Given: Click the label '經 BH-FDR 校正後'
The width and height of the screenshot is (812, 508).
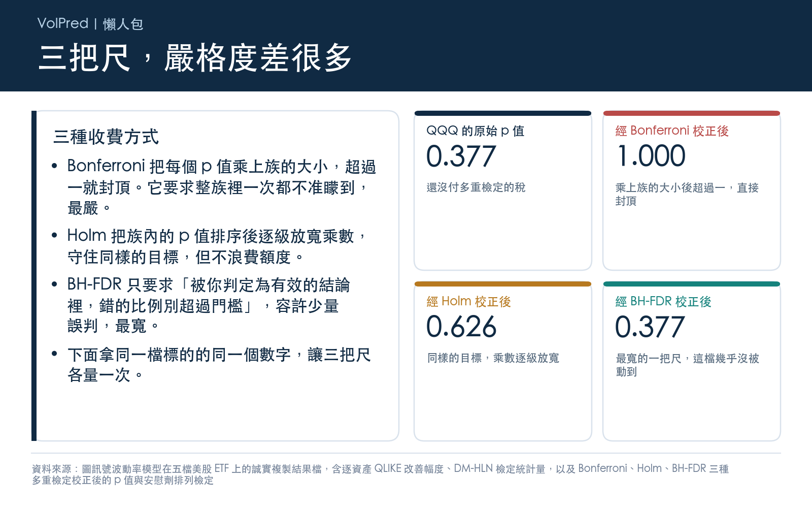Looking at the screenshot, I should coord(663,302).
